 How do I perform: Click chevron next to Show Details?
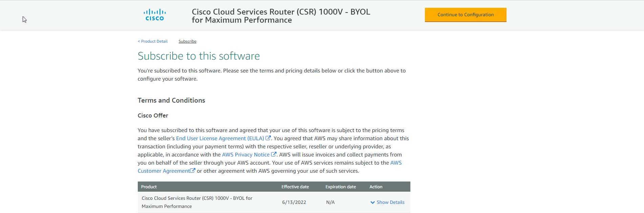tap(372, 203)
